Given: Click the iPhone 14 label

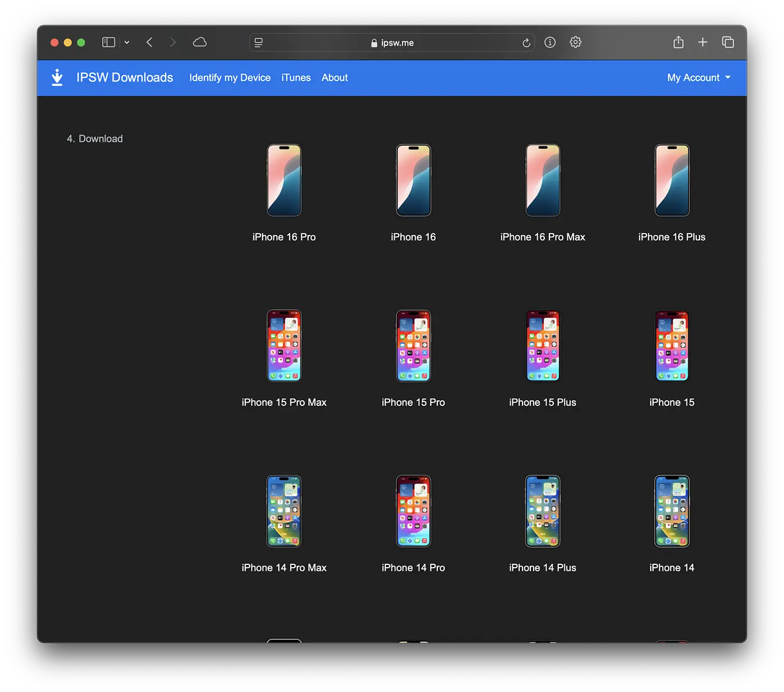Looking at the screenshot, I should (x=672, y=568).
